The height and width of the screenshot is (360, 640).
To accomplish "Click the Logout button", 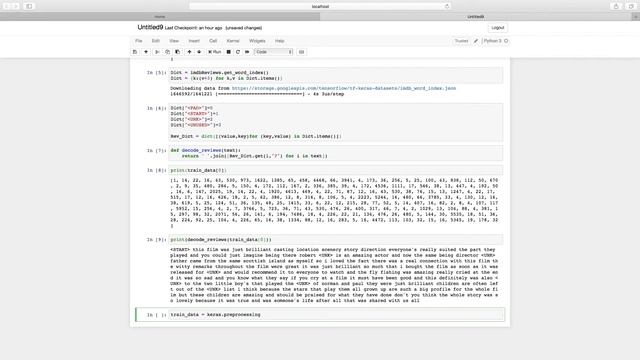I will pyautogui.click(x=498, y=28).
